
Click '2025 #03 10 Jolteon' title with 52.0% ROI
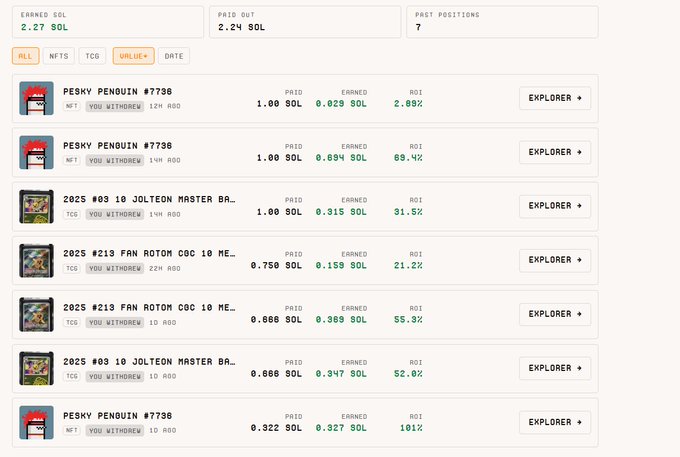pyautogui.click(x=149, y=362)
